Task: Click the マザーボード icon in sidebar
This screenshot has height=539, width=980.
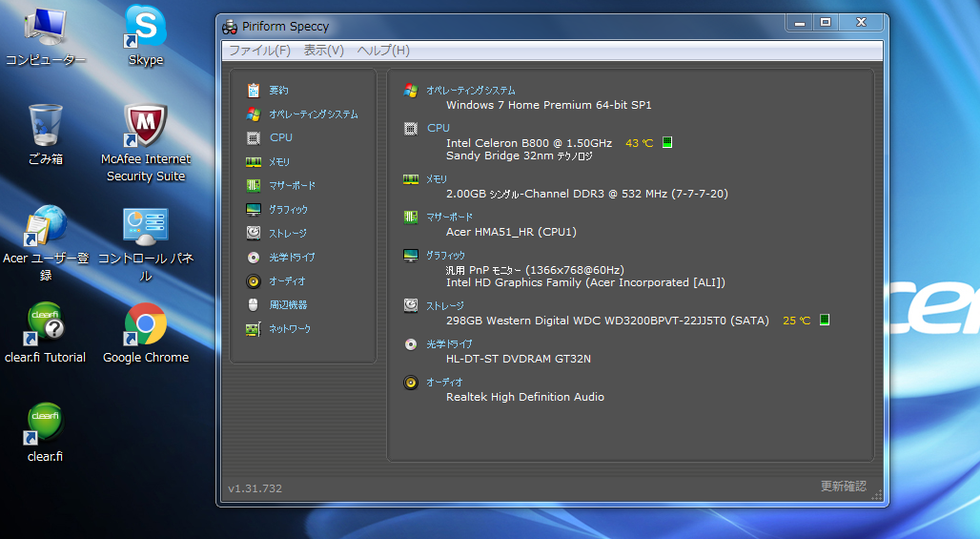Action: (254, 185)
